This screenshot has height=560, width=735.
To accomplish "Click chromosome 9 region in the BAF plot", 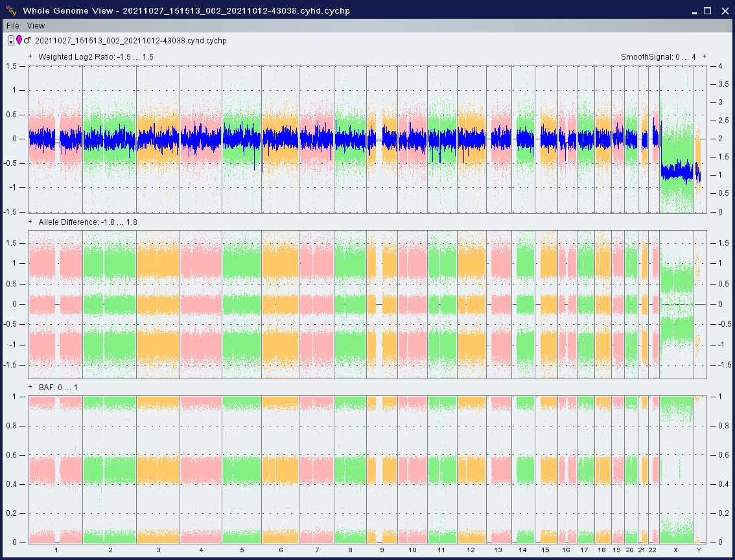I will (x=382, y=470).
